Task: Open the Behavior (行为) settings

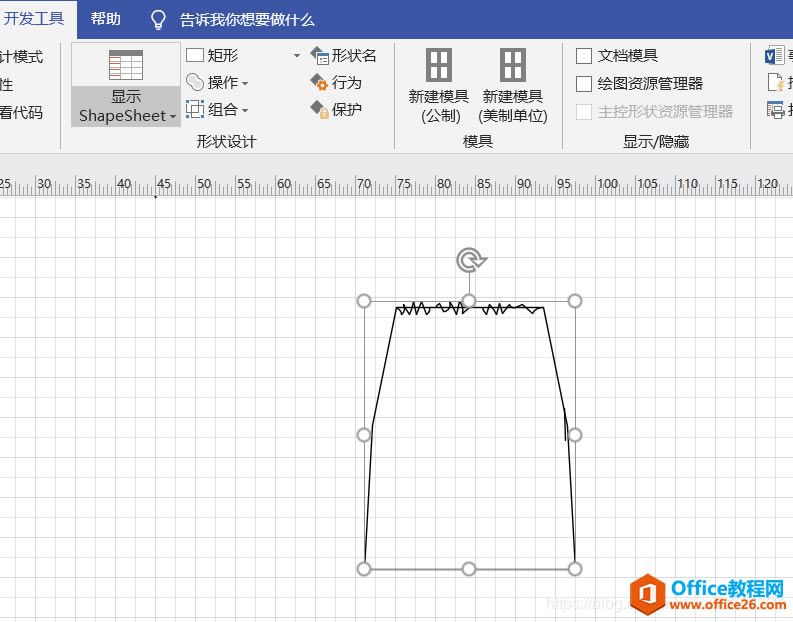Action: click(336, 82)
